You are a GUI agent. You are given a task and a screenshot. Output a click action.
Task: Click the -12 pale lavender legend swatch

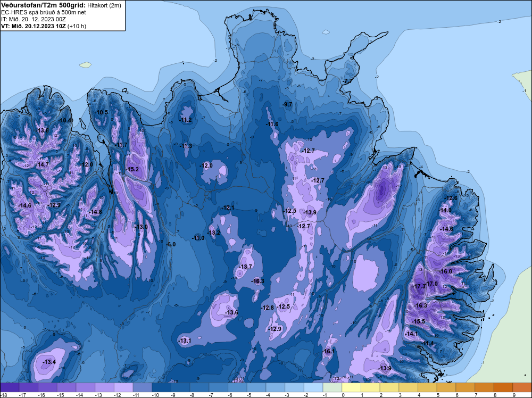[x=123, y=387]
